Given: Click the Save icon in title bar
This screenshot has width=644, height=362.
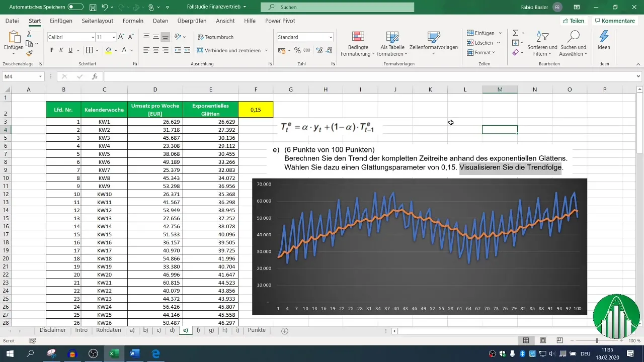Looking at the screenshot, I should point(93,8).
